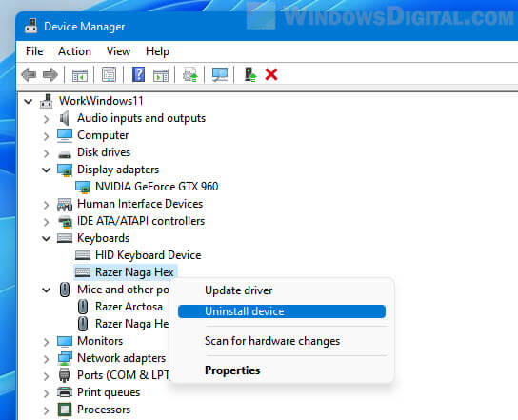Click the Ports (COM & LPT) plug icon
Viewport: 518px width, 420px height.
[x=65, y=375]
